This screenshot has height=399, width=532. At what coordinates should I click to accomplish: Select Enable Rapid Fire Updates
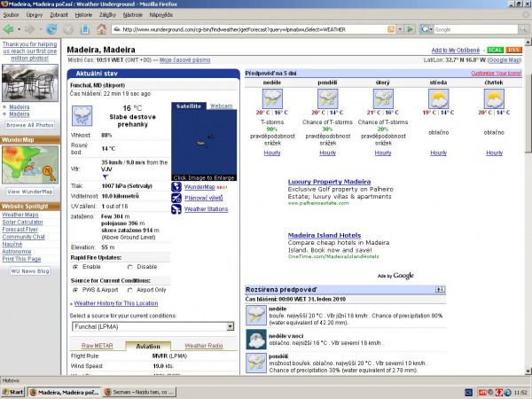coord(75,267)
